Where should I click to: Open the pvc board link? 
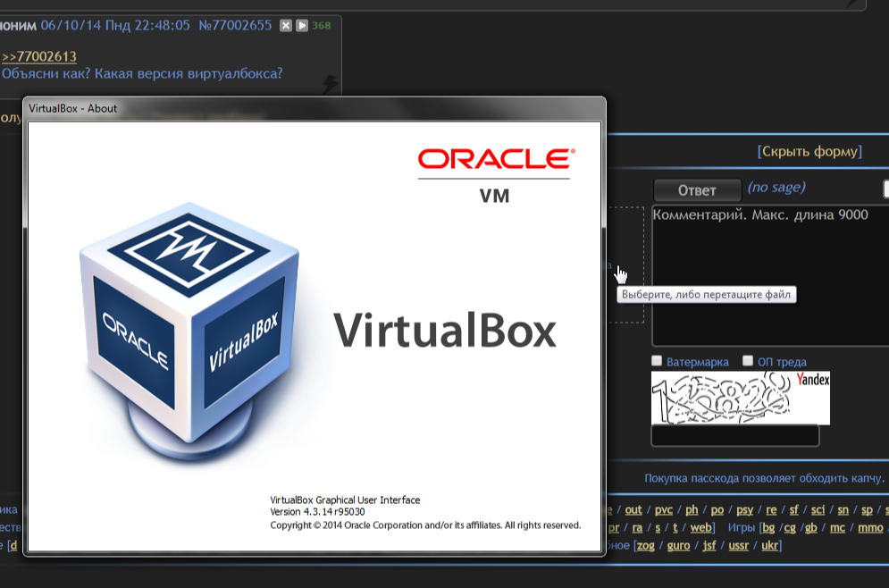click(x=663, y=509)
